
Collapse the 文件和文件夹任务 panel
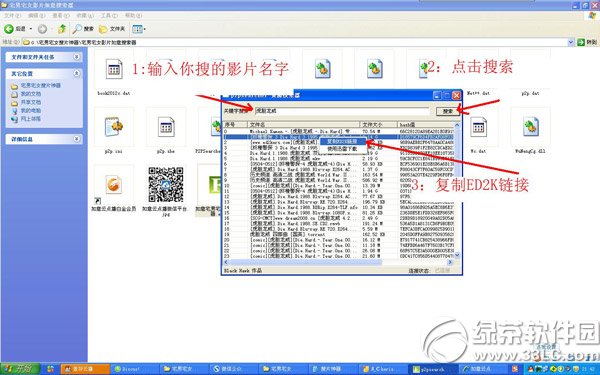(77, 57)
